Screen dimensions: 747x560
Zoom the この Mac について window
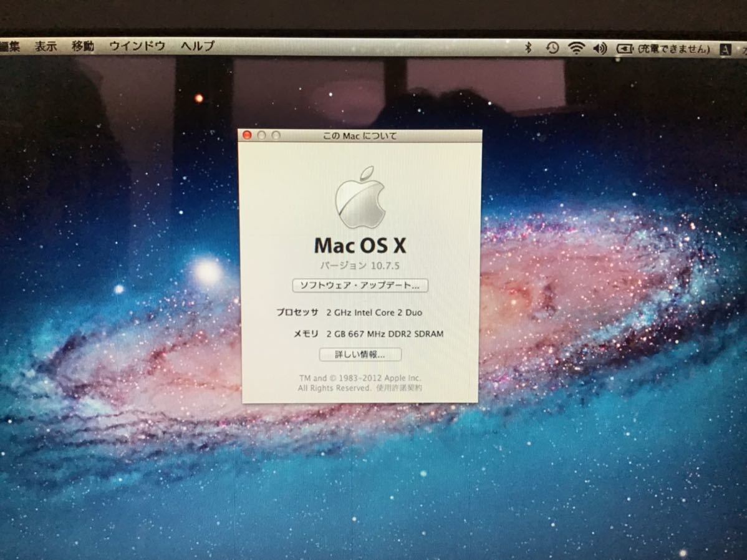point(276,135)
